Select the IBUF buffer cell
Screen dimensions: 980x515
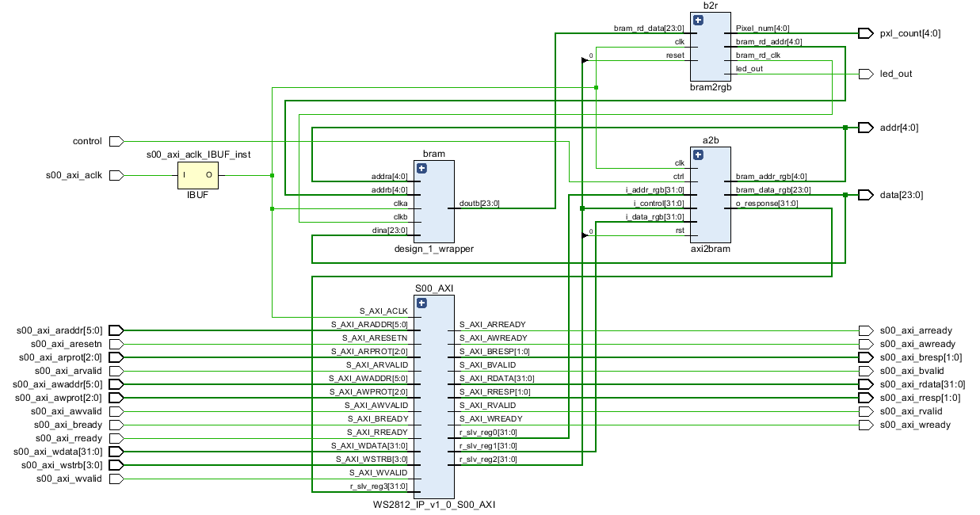coord(197,174)
